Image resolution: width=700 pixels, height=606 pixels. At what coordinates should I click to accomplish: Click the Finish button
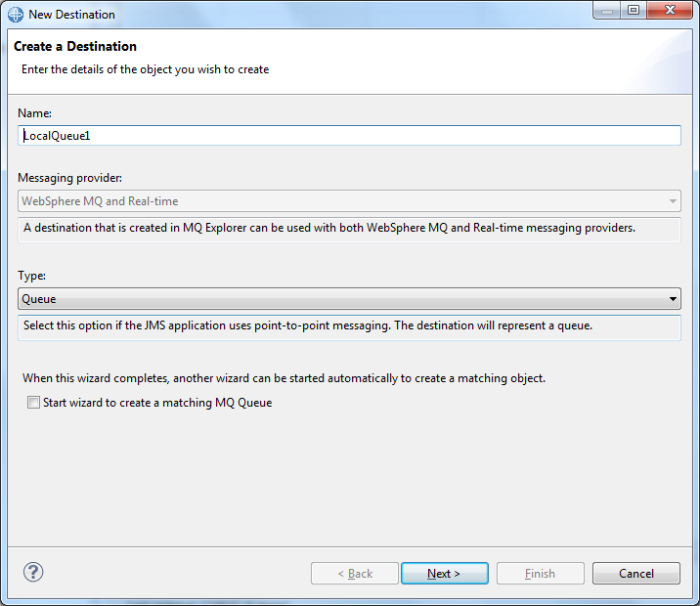click(x=540, y=574)
